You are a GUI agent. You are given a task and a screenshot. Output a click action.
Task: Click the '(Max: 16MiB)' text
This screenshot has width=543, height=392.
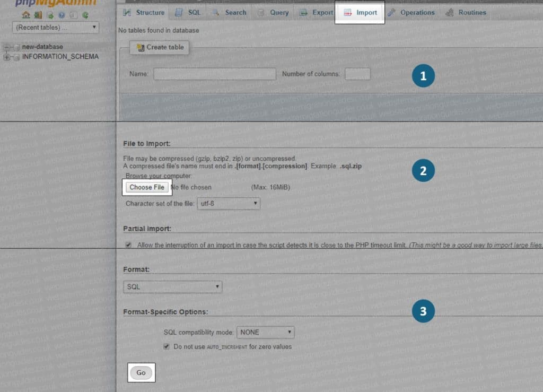tap(270, 187)
